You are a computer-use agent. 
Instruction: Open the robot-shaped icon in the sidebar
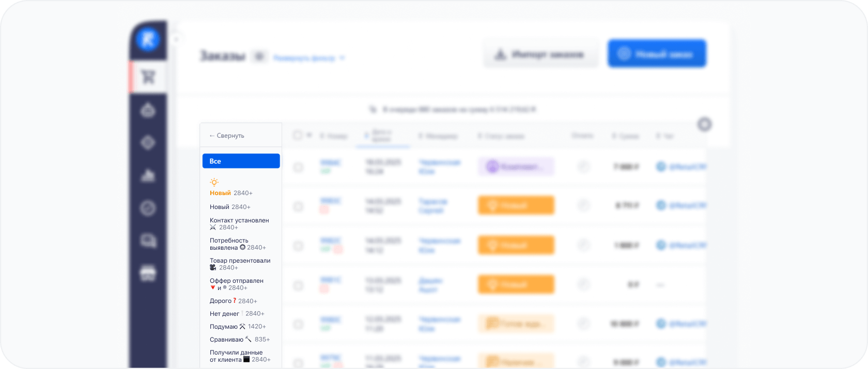[x=148, y=110]
